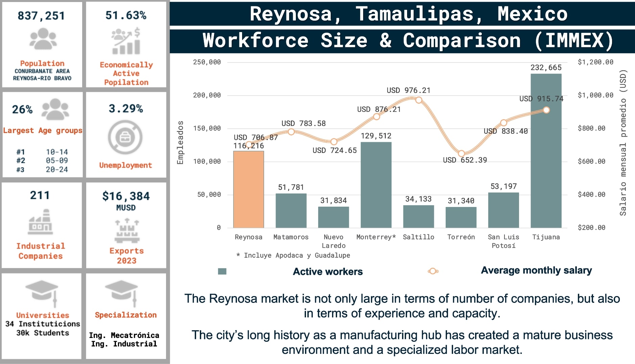
Task: Click the San Luis Potosí salary point
Action: [x=503, y=123]
